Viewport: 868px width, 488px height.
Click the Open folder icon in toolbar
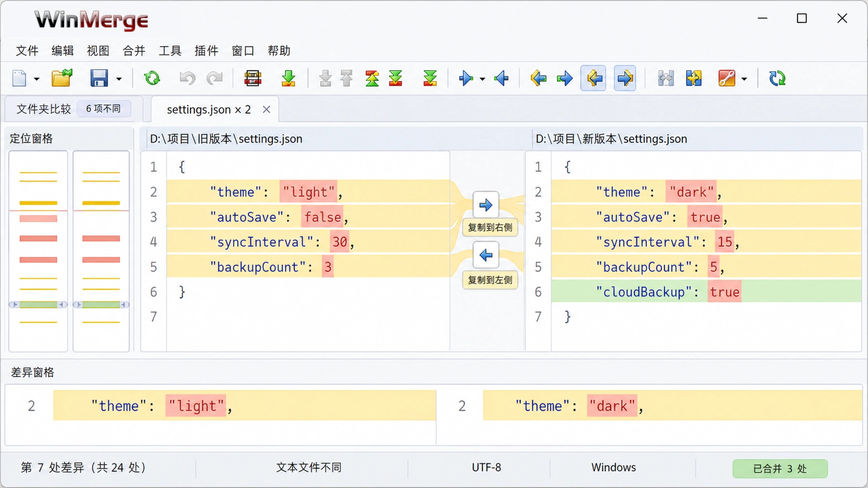(x=62, y=78)
